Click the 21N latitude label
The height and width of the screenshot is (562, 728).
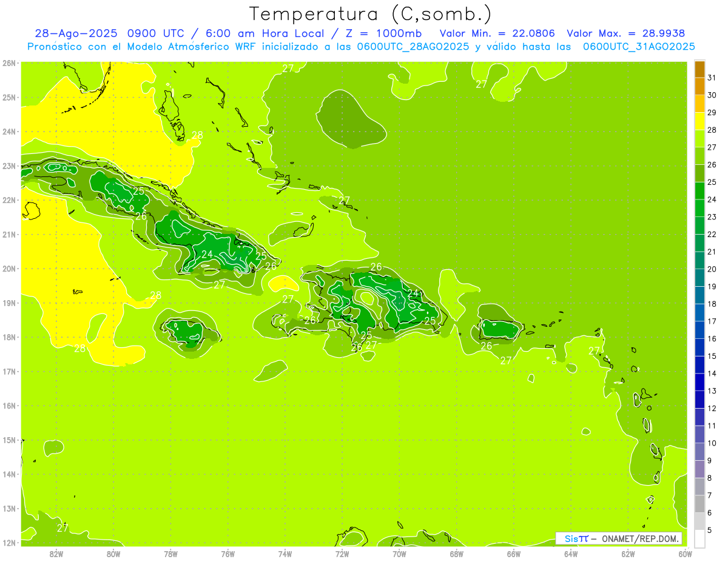(x=8, y=234)
